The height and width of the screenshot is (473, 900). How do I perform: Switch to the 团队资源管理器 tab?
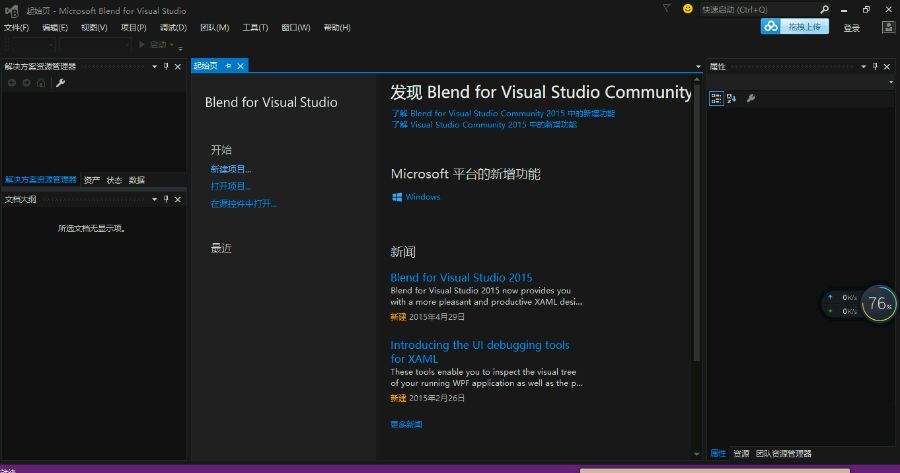(783, 453)
